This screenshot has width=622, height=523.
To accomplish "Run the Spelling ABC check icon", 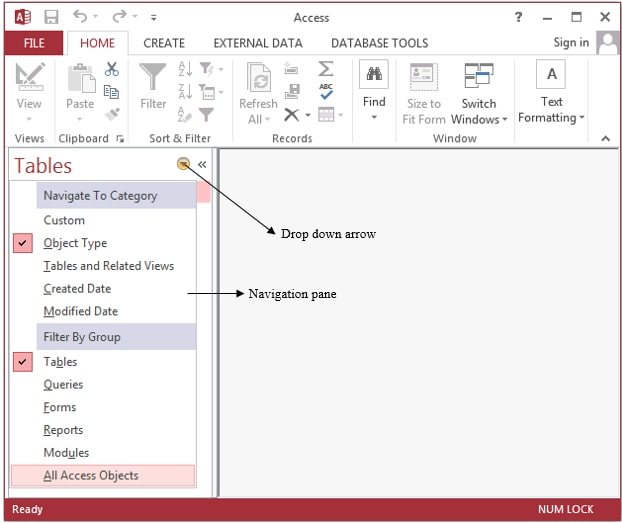I will point(326,91).
